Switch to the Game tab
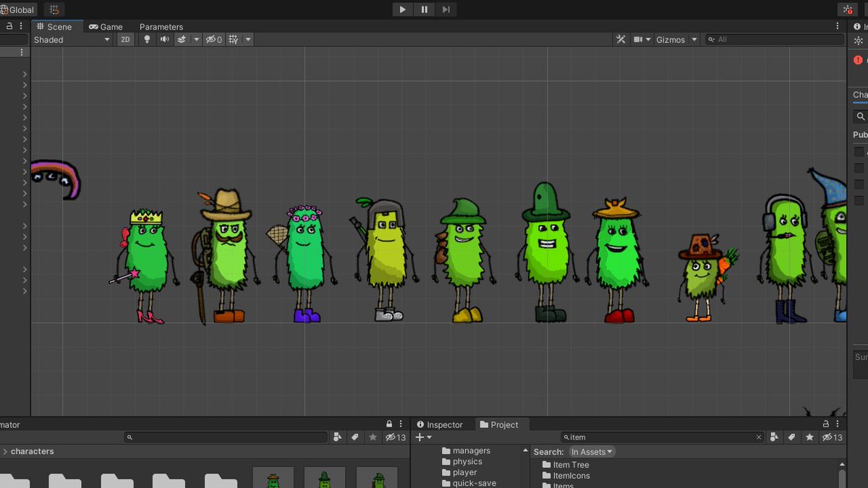Viewport: 868px width, 488px height. [x=106, y=27]
